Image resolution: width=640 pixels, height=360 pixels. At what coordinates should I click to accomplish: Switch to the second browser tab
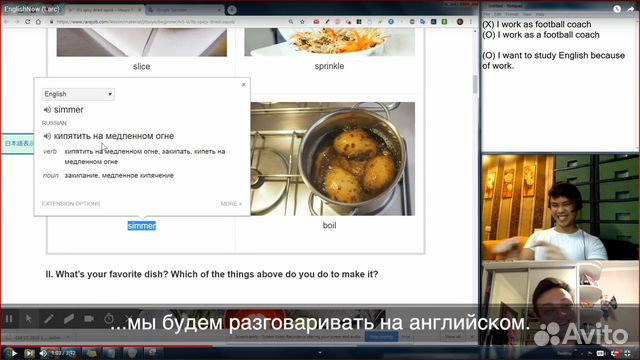pyautogui.click(x=185, y=9)
